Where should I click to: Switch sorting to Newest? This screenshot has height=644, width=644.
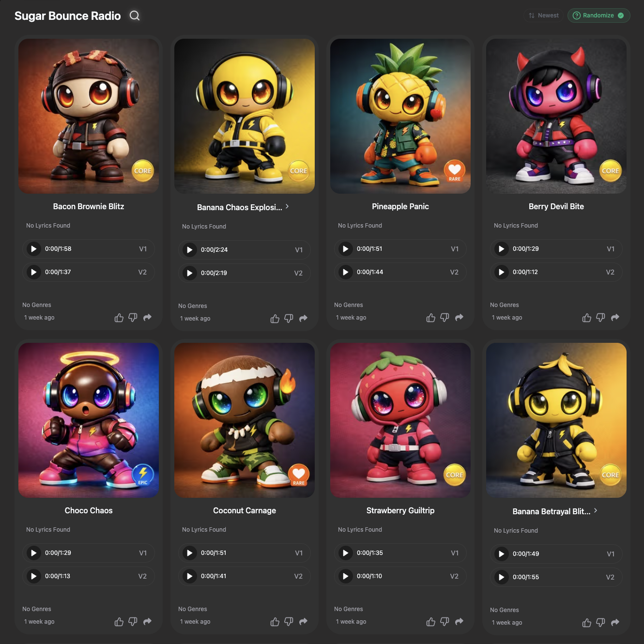point(543,15)
